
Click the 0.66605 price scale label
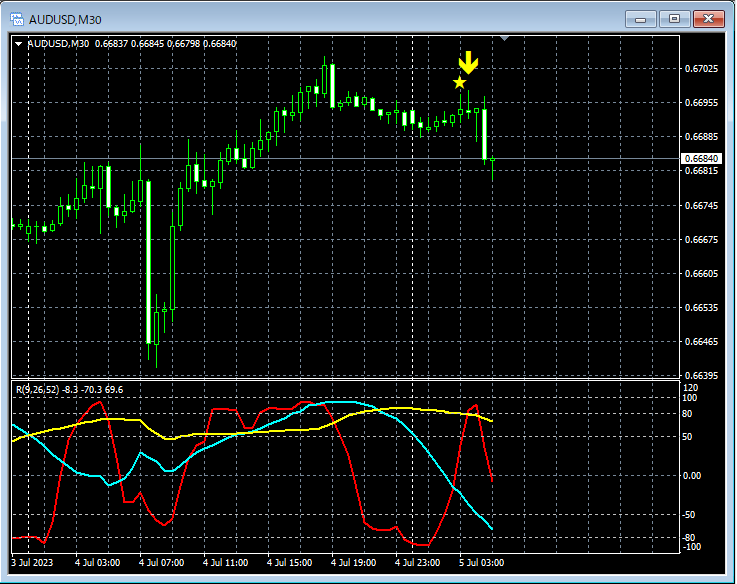point(701,274)
